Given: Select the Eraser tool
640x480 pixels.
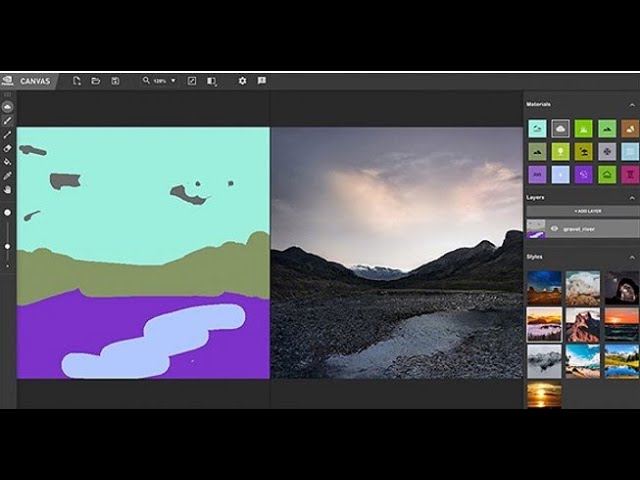Looking at the screenshot, I should tap(8, 148).
